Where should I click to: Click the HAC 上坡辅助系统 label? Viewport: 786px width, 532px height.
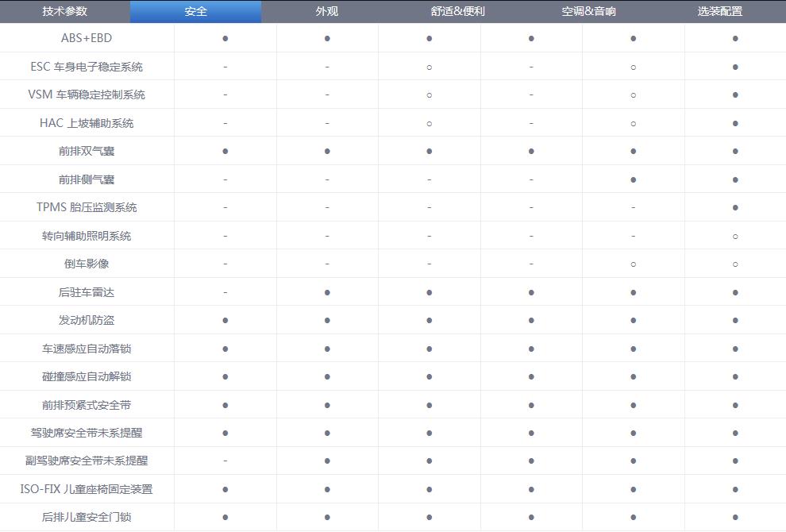(87, 123)
